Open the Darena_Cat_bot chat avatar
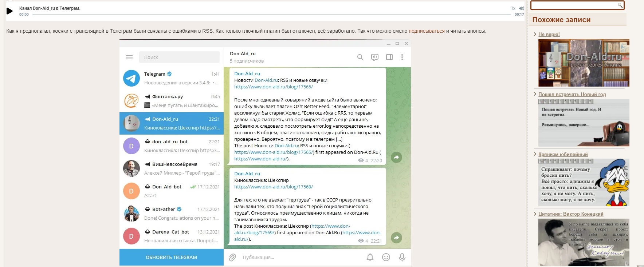The width and height of the screenshot is (644, 267). click(131, 236)
